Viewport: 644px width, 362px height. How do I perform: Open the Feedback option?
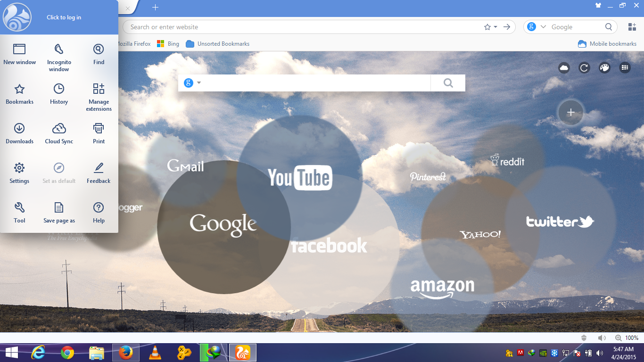click(x=99, y=173)
